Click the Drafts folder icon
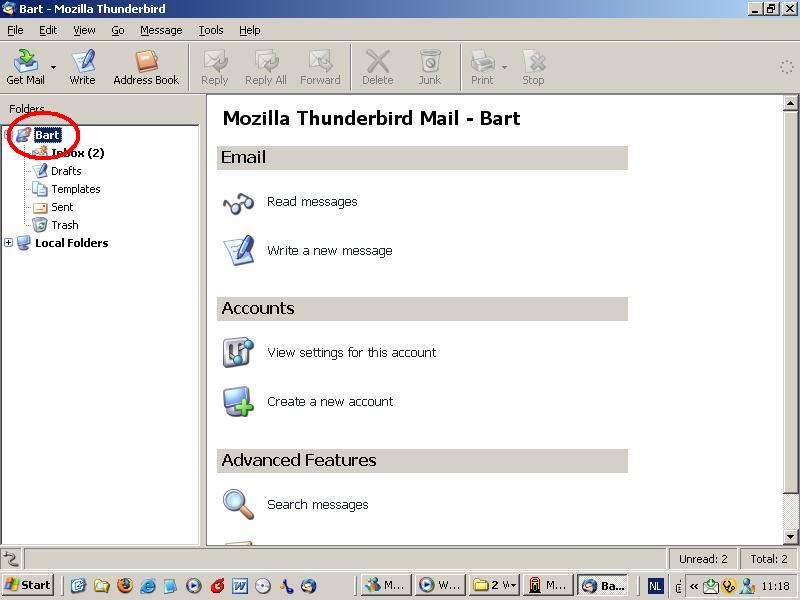The image size is (800, 600). click(x=39, y=170)
